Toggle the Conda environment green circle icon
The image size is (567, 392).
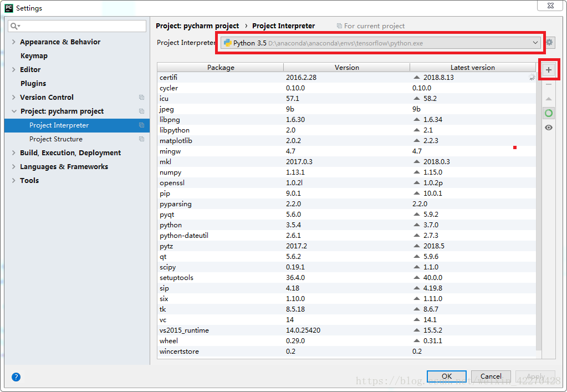(549, 113)
